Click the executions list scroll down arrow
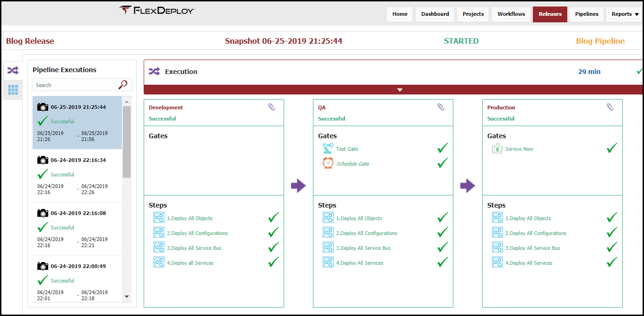644x316 pixels. coord(126,296)
